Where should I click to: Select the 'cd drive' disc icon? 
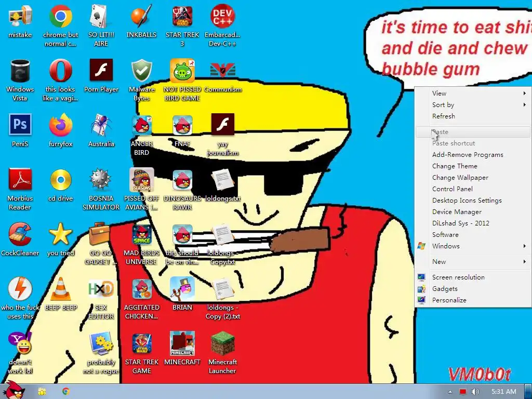click(60, 185)
